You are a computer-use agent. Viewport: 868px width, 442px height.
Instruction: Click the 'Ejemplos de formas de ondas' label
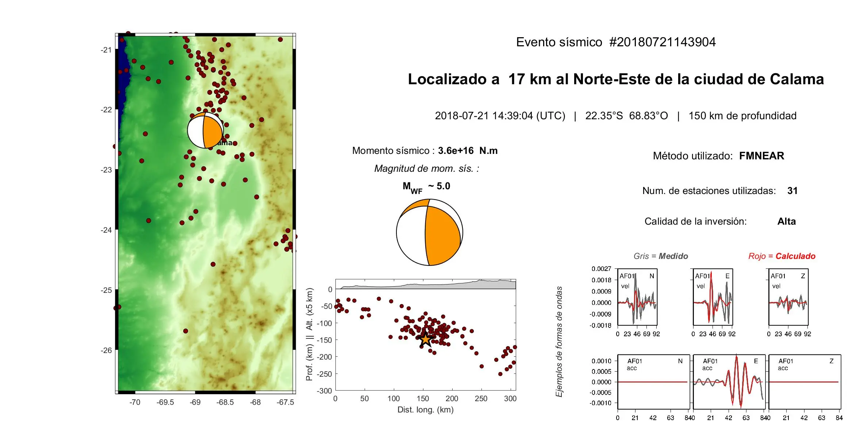click(559, 342)
